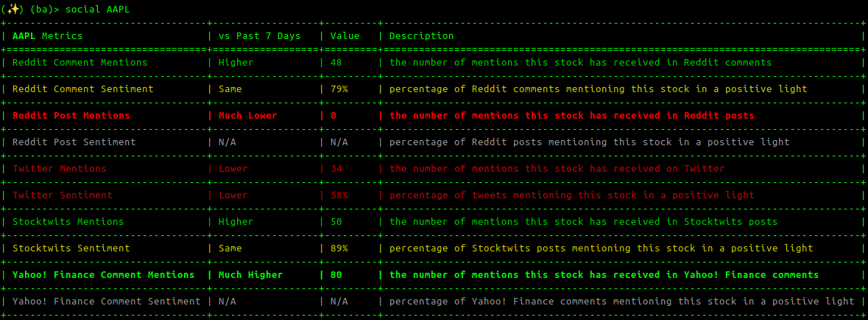This screenshot has width=868, height=320.
Task: Select the 'Yahoo! Finance Comment Mentions' cell
Action: (104, 275)
